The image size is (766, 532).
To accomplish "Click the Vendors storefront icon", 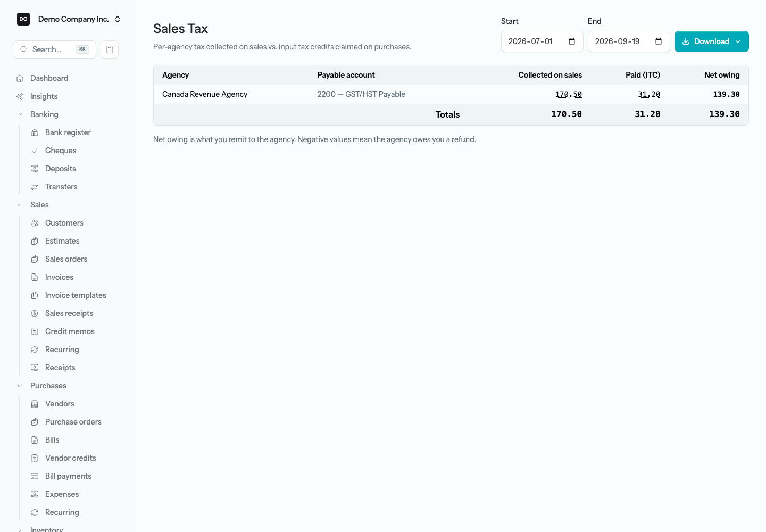I will point(35,404).
